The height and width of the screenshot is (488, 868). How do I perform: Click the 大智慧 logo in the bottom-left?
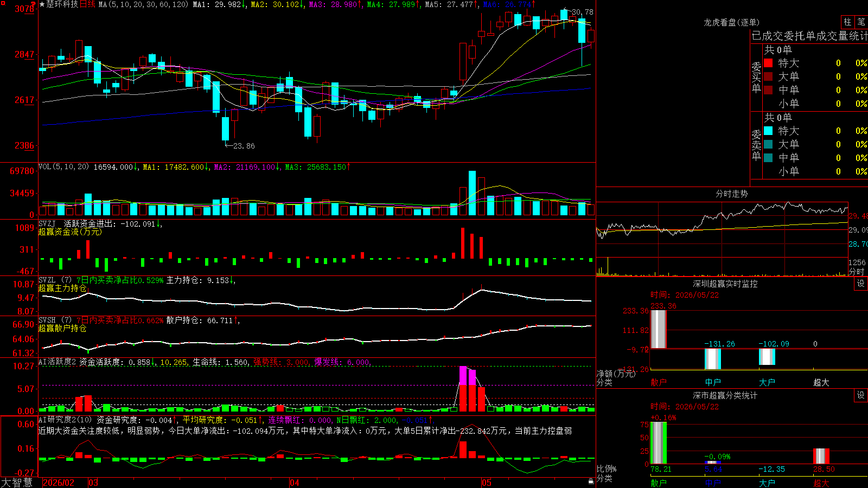pos(17,483)
